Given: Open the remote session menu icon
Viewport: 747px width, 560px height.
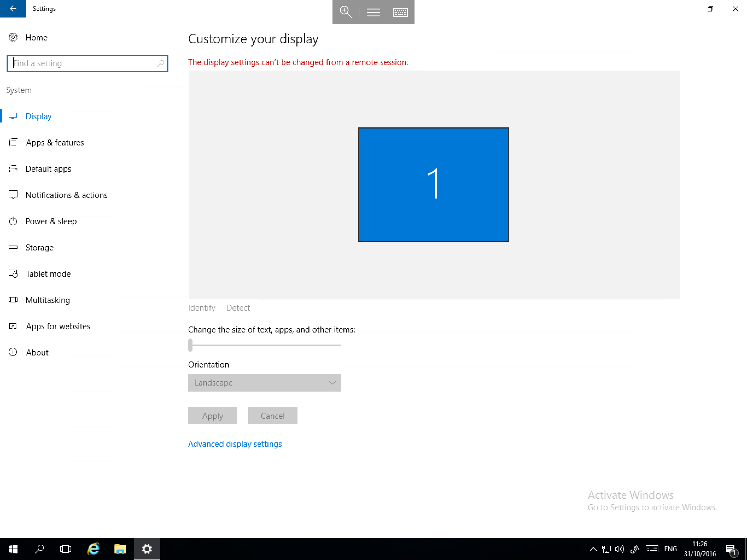Looking at the screenshot, I should pos(373,12).
